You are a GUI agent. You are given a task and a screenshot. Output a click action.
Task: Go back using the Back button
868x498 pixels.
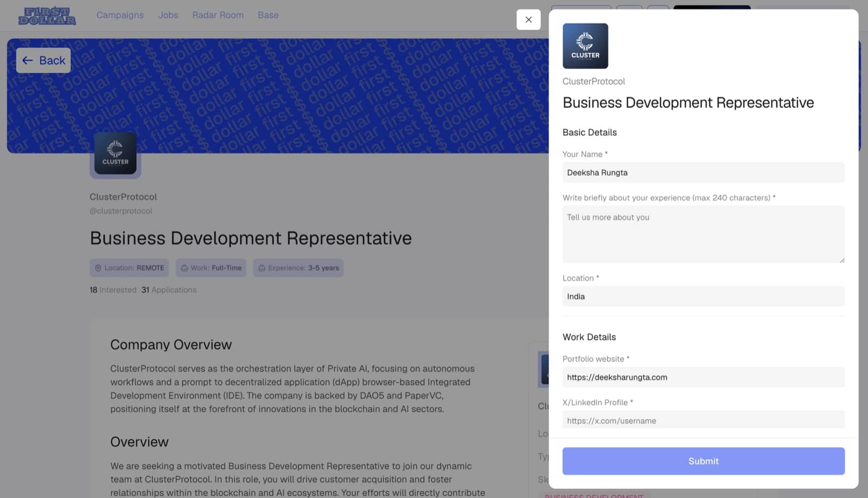[x=43, y=60]
